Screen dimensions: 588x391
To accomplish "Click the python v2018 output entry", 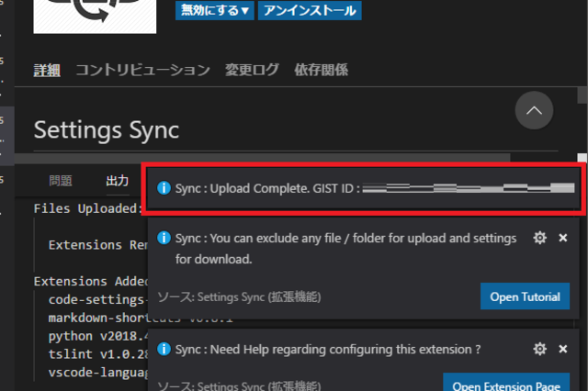I will 98,336.
